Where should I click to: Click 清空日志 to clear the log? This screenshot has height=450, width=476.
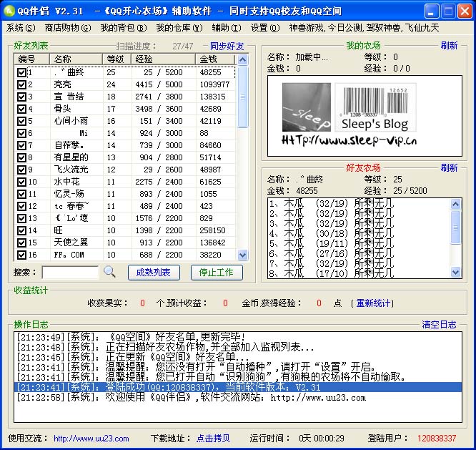(x=439, y=325)
